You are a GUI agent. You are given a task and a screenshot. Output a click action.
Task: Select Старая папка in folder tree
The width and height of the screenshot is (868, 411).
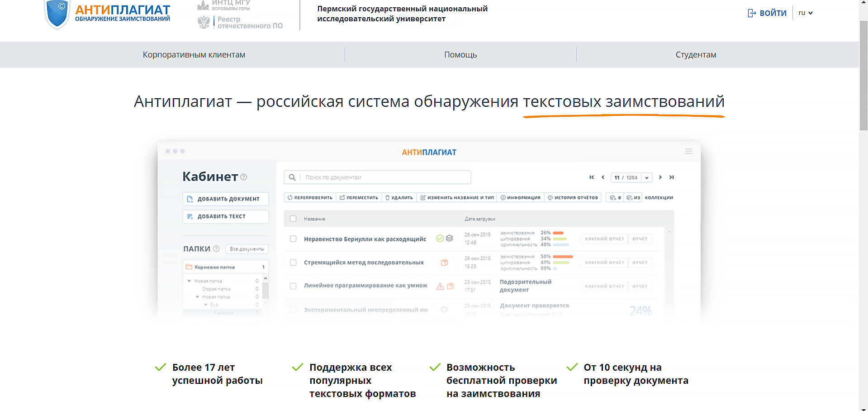point(216,289)
